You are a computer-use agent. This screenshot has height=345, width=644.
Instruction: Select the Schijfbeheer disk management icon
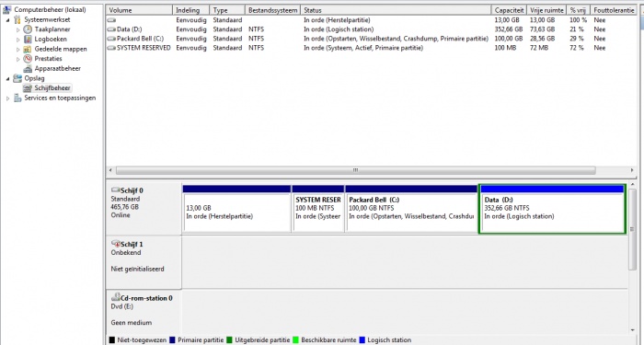[x=28, y=88]
